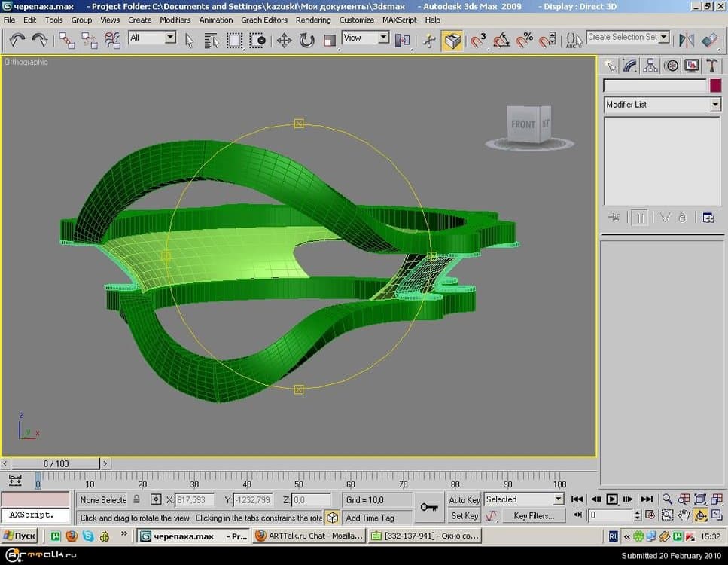Image resolution: width=728 pixels, height=565 pixels.
Task: Activate the Select and Link tool
Action: tap(66, 41)
